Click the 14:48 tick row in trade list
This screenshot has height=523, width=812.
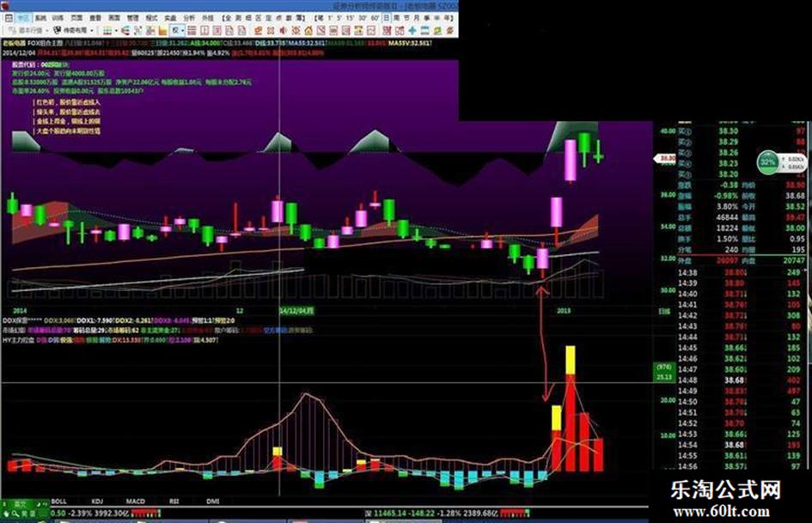point(742,380)
